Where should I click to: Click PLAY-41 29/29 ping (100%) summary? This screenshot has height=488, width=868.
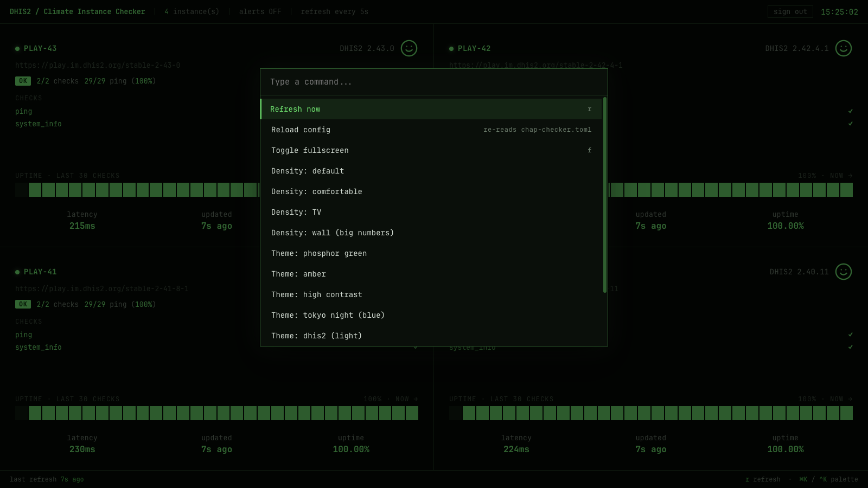point(120,304)
